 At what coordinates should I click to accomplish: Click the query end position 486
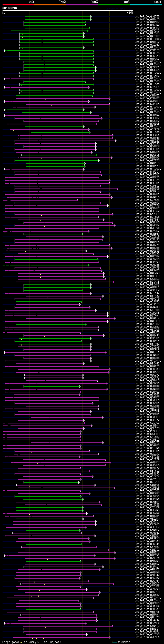[x=129, y=13]
